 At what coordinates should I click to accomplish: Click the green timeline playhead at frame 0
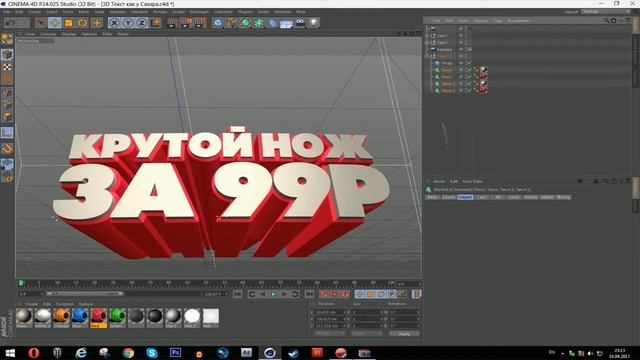tap(21, 283)
